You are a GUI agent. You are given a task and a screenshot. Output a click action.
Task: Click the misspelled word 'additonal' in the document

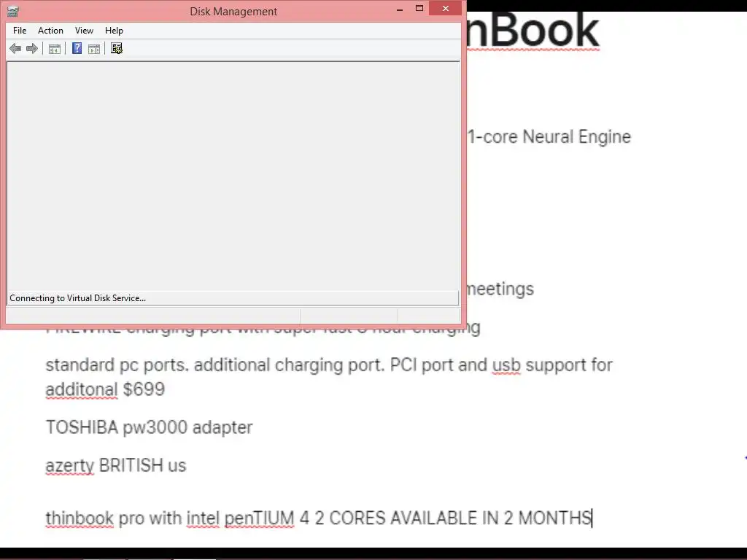(x=82, y=389)
